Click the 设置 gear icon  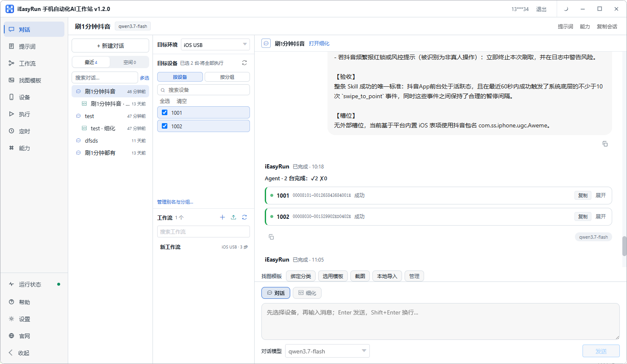pos(11,319)
